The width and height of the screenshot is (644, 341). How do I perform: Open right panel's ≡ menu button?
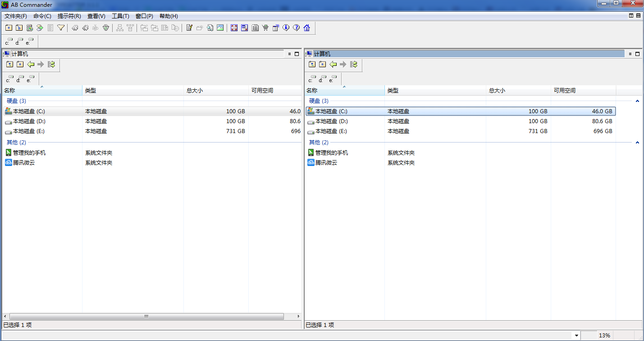tap(630, 54)
